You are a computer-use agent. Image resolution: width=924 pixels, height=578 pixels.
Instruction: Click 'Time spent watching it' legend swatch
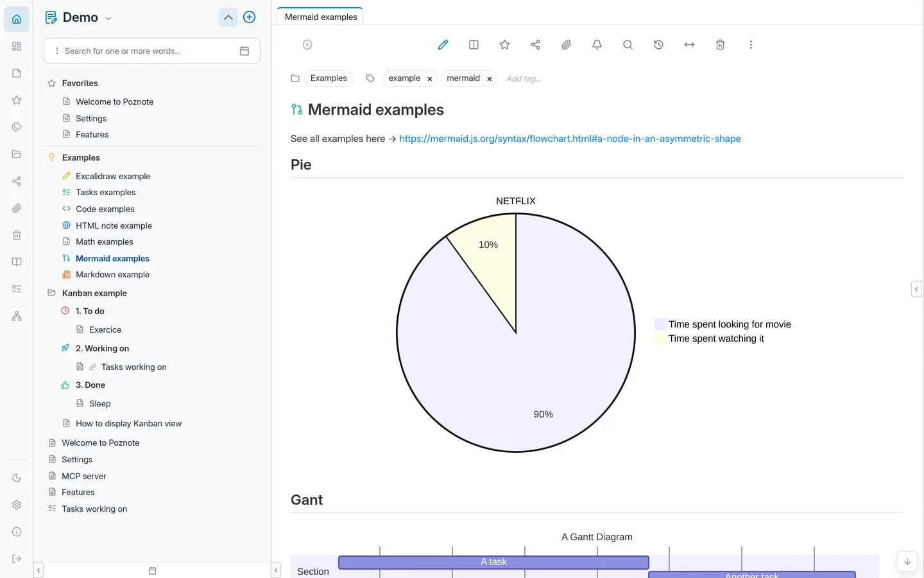tap(660, 338)
